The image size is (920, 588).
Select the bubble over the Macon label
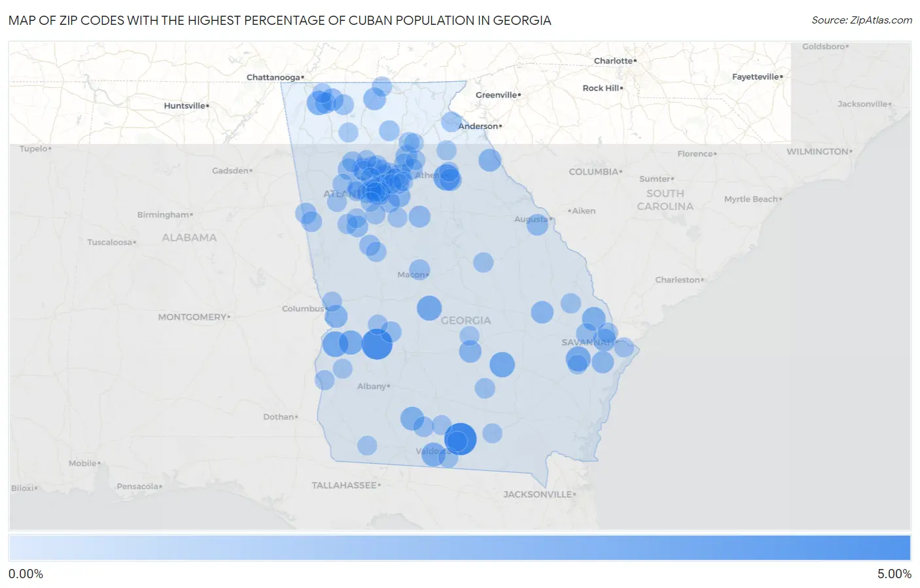point(419,270)
